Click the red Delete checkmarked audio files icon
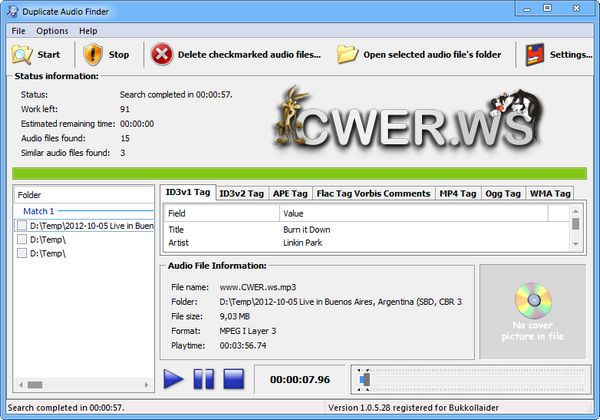This screenshot has height=420, width=600. click(161, 54)
